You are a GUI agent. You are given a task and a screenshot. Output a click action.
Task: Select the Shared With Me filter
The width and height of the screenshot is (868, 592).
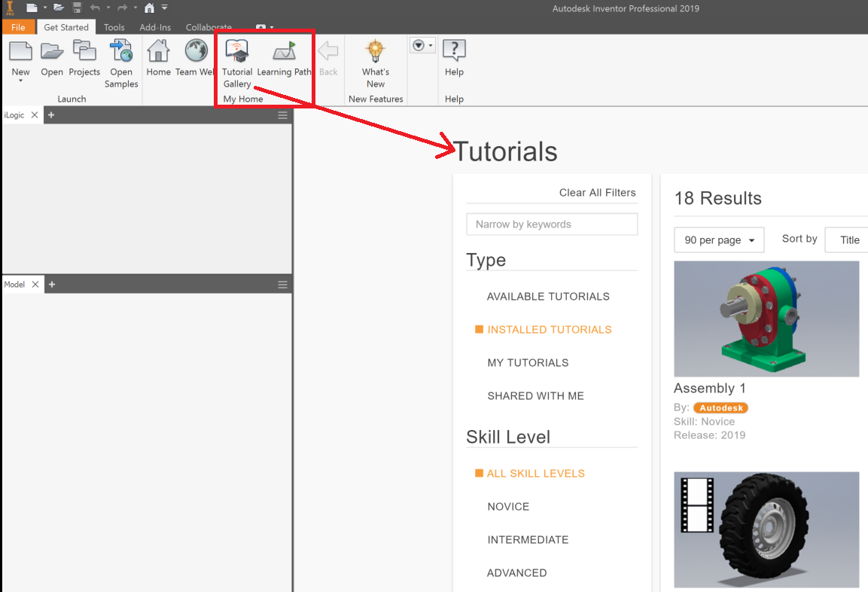pyautogui.click(x=535, y=396)
